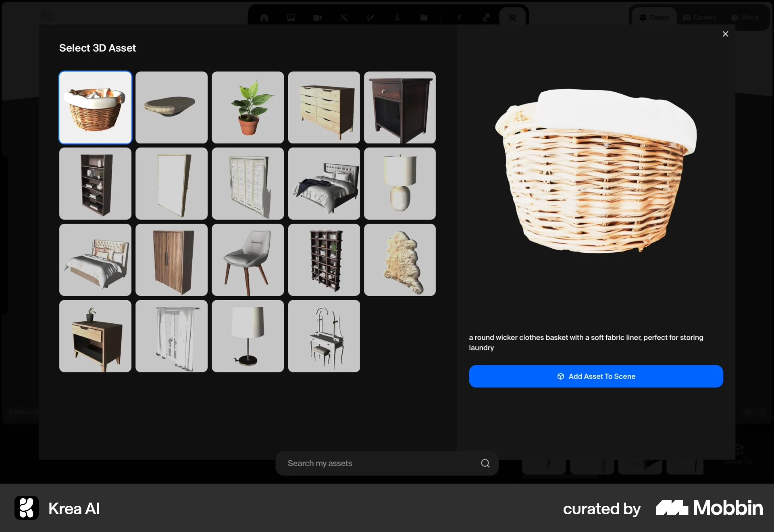Image resolution: width=774 pixels, height=532 pixels.
Task: Select the magic wand Enhance tool
Action: click(344, 18)
